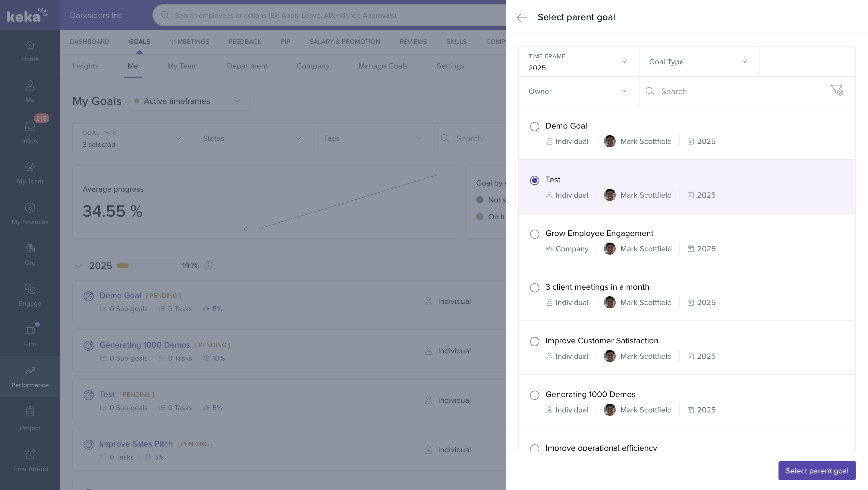Select the Grow Employee Engagement radio button
Image resolution: width=868 pixels, height=490 pixels.
(x=534, y=234)
